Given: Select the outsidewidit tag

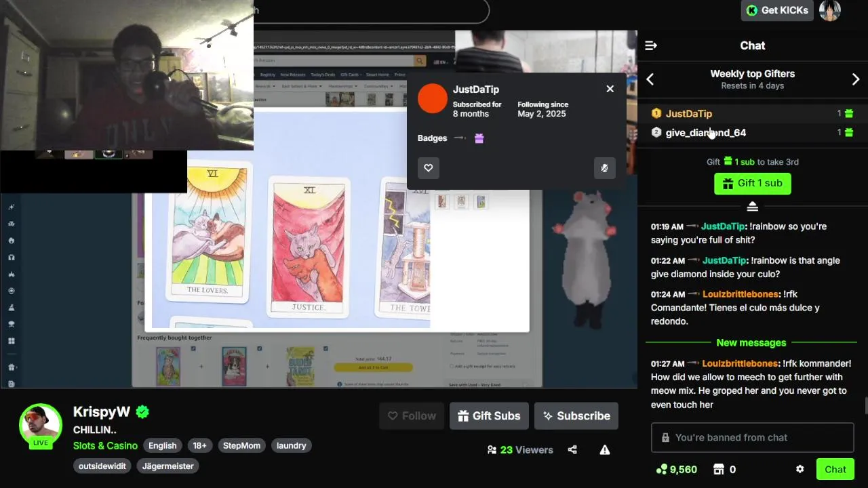Looking at the screenshot, I should pos(102,466).
